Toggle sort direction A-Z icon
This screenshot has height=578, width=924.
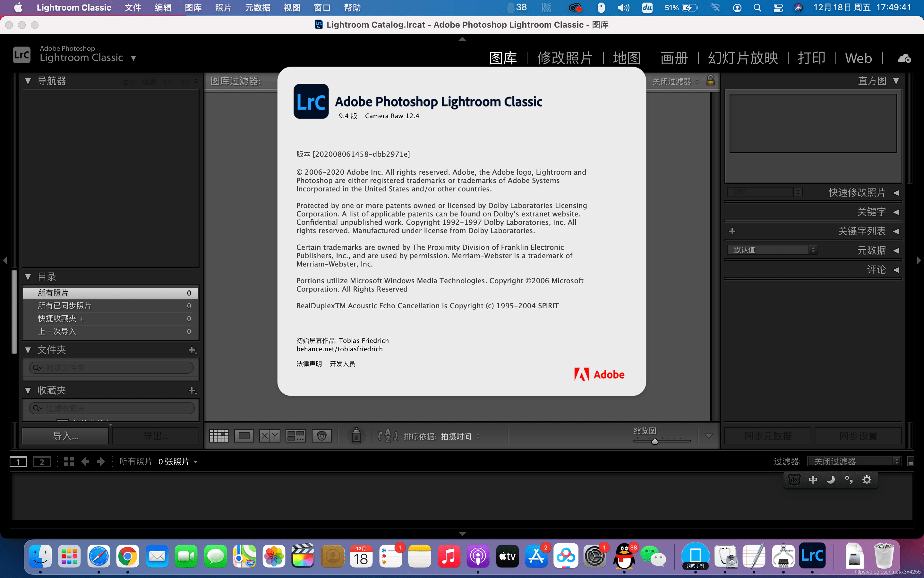point(388,436)
